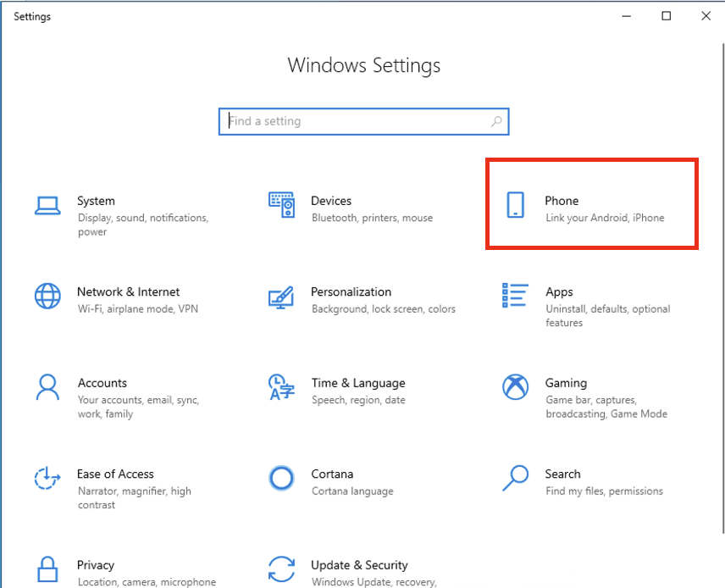The height and width of the screenshot is (588, 725).
Task: Click 'Your accounts, email, sync' description
Action: click(x=138, y=408)
